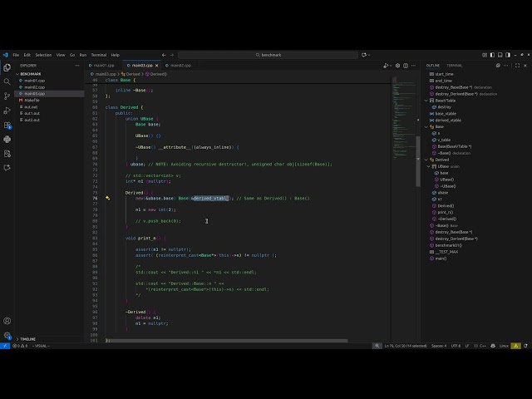The image size is (532, 399).
Task: Switch to the main02.cpp editor tab
Action: point(181,66)
